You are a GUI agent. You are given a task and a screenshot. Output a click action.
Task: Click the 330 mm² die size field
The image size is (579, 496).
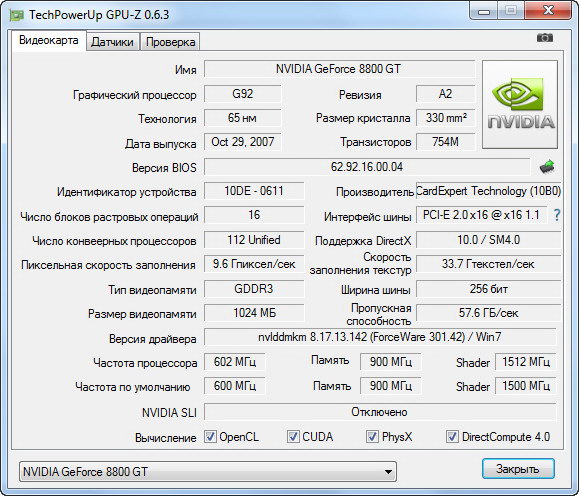(x=445, y=118)
